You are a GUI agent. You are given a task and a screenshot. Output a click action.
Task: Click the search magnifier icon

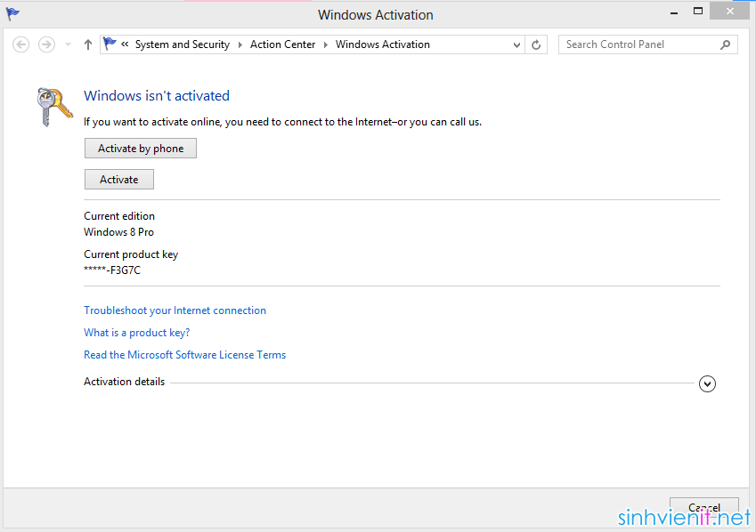point(726,44)
